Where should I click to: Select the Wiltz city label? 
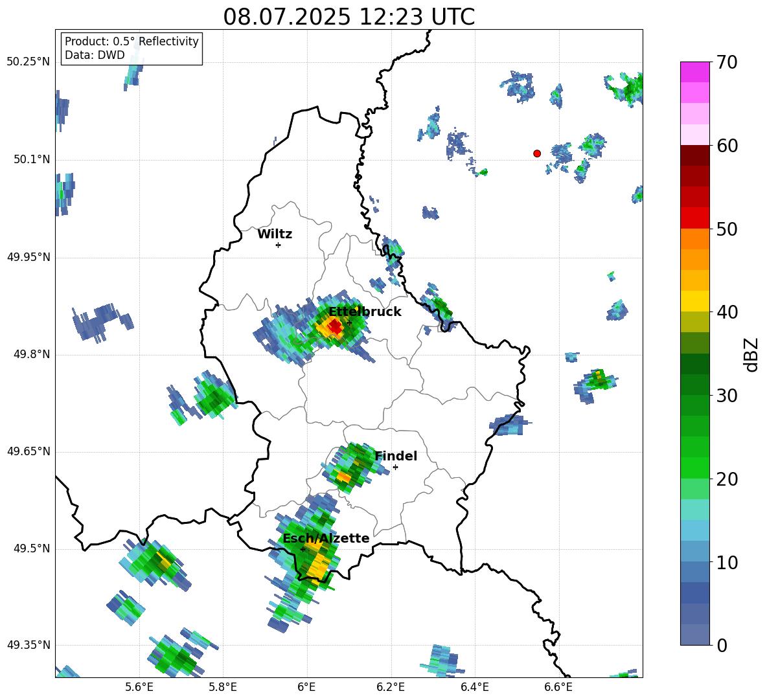(275, 234)
